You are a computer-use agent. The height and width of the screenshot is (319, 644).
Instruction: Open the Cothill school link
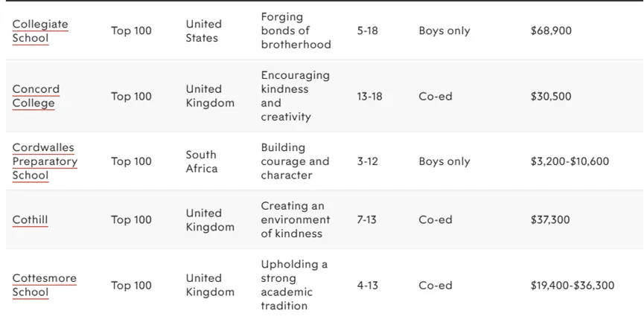coord(30,220)
